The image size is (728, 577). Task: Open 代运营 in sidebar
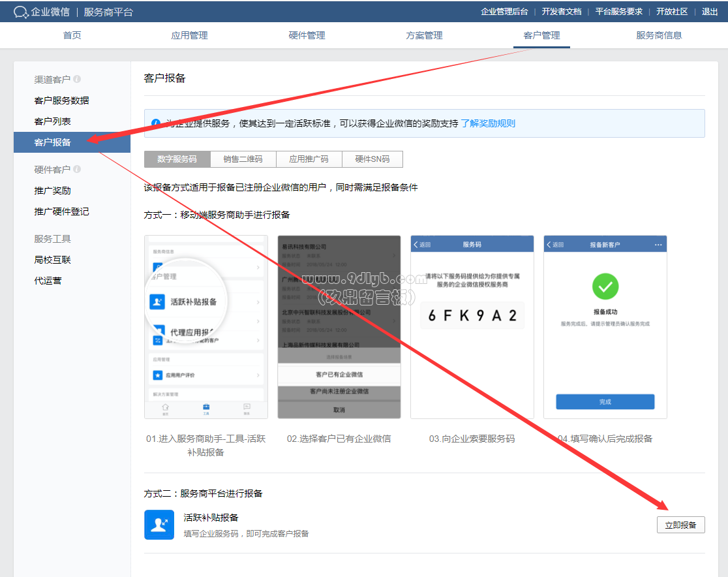click(48, 281)
